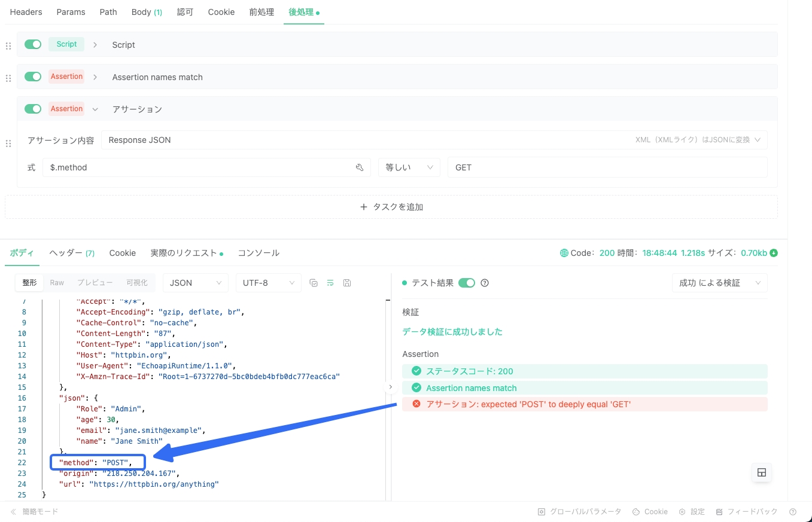The image size is (812, 522).
Task: Select the 整形 view mode
Action: click(30, 283)
